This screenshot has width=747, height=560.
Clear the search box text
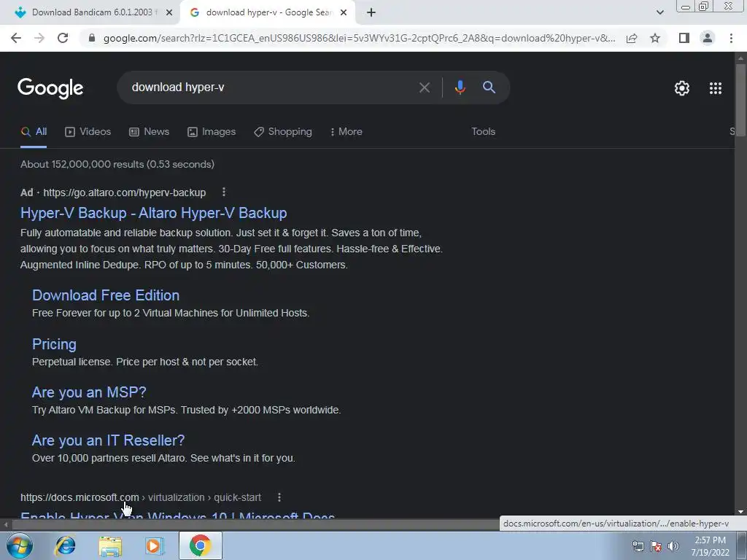click(424, 87)
